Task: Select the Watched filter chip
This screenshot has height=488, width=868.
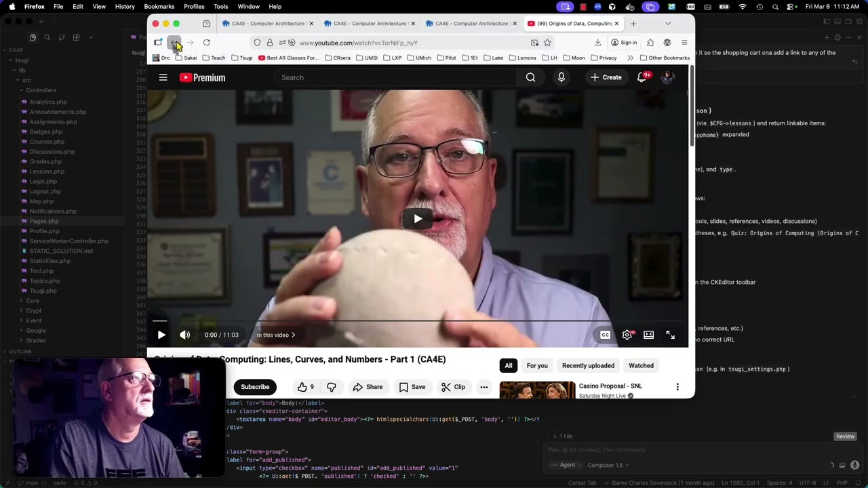Action: [x=641, y=366]
